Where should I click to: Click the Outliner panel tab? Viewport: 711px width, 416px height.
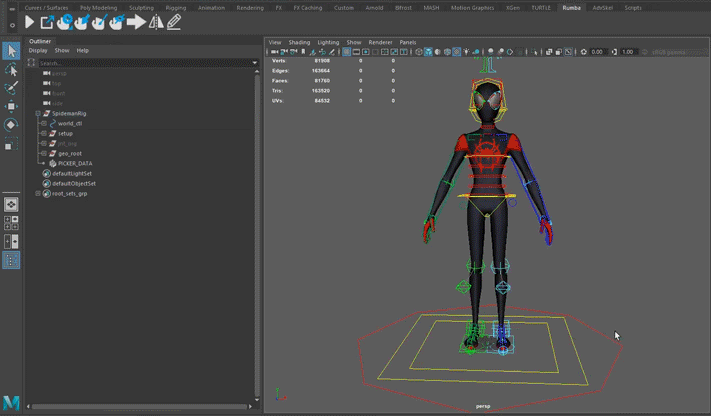[x=40, y=41]
